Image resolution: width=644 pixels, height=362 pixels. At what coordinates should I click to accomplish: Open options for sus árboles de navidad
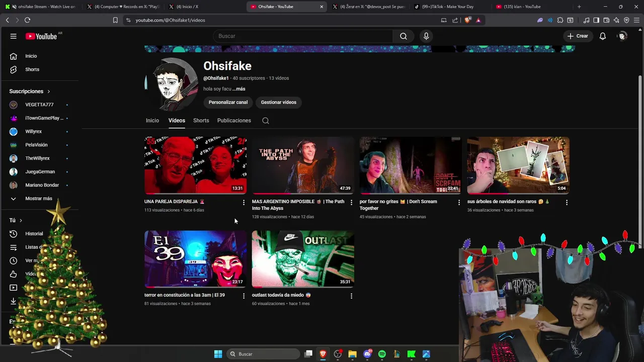tap(567, 203)
